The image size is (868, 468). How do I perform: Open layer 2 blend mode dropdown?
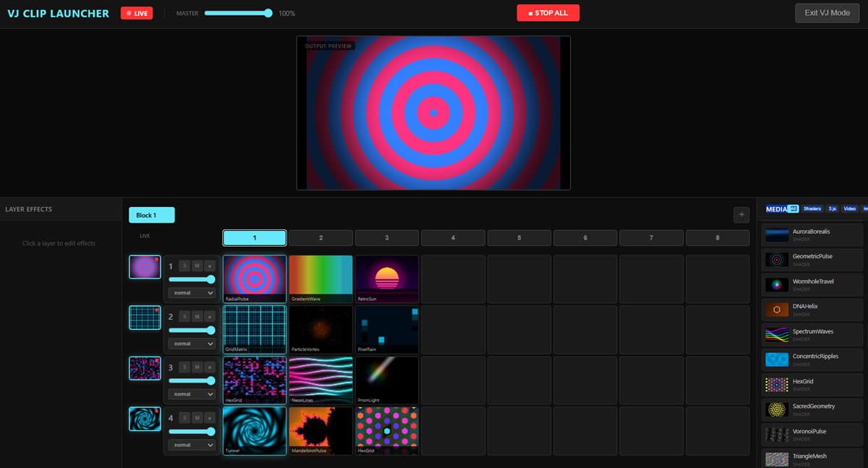coord(191,343)
